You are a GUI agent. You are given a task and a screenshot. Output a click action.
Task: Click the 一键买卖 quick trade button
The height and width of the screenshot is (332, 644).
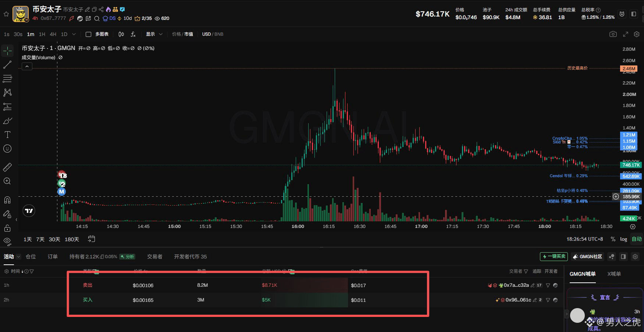pyautogui.click(x=554, y=257)
